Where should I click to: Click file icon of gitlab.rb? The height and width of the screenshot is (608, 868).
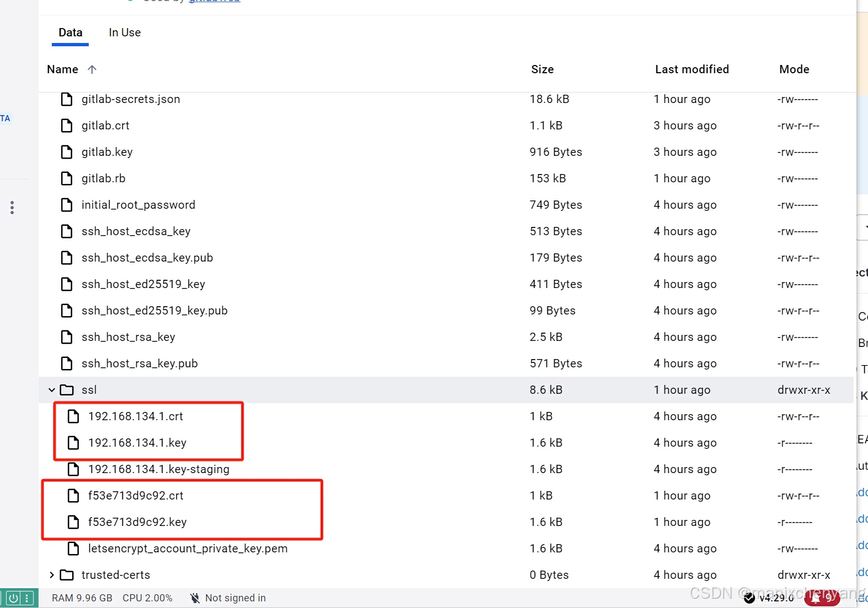pos(67,178)
